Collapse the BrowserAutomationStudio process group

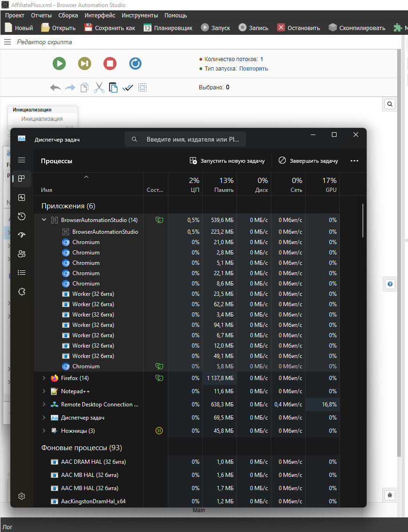tap(44, 220)
